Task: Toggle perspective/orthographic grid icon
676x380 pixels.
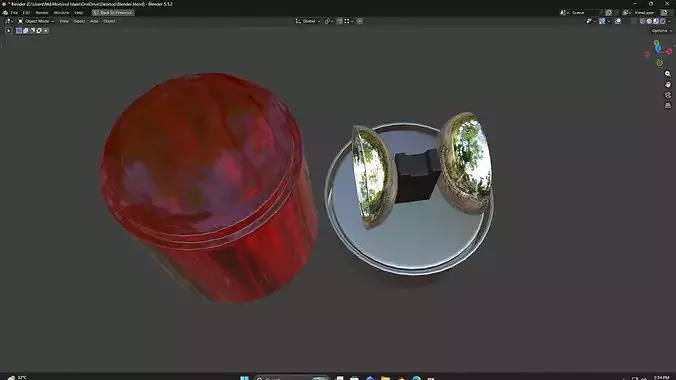Action: 668,105
